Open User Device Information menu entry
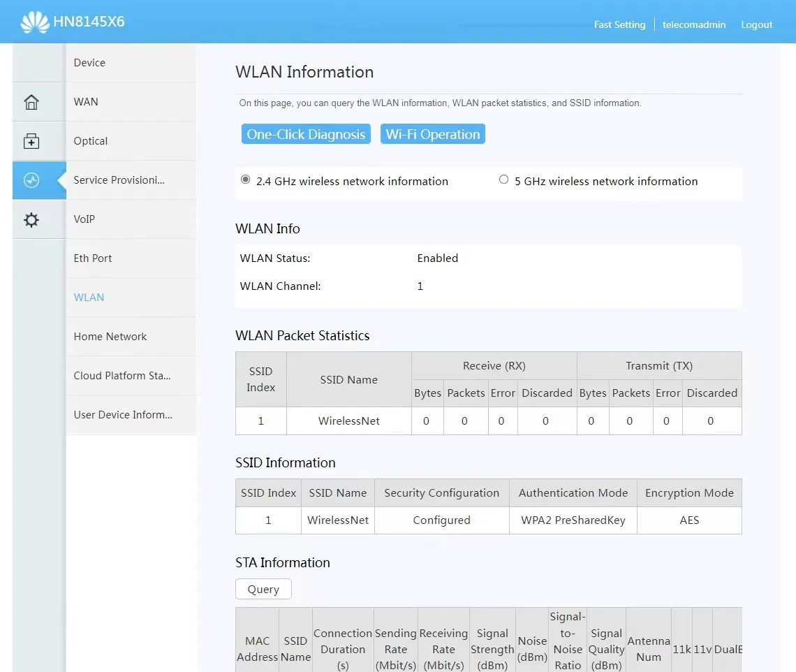This screenshot has height=672, width=796. click(123, 415)
